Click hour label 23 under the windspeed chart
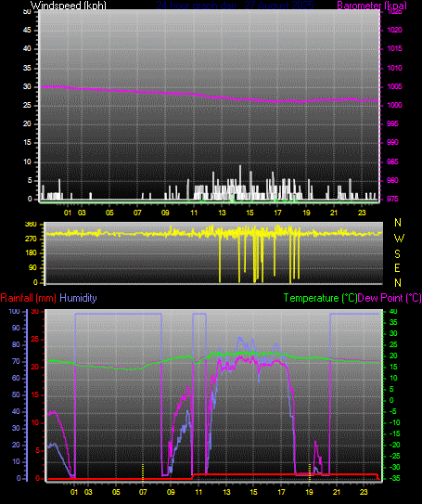The image size is (422, 504). pyautogui.click(x=362, y=213)
